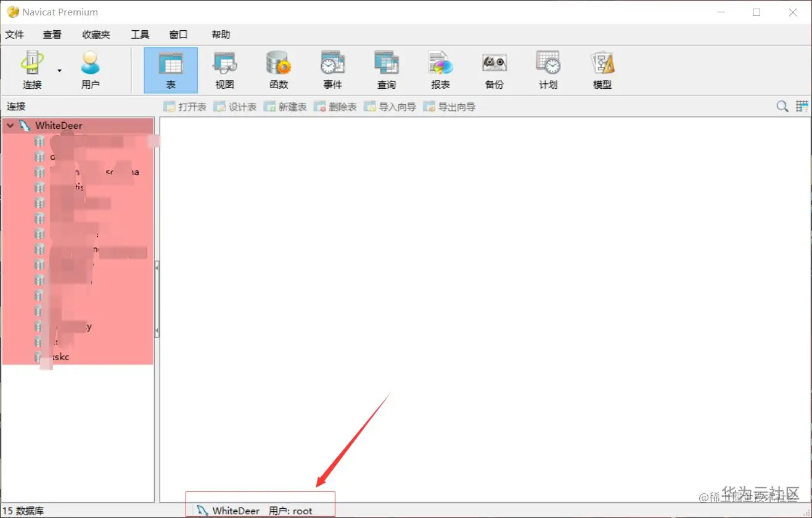Open the 计划 schedule section

coord(548,70)
